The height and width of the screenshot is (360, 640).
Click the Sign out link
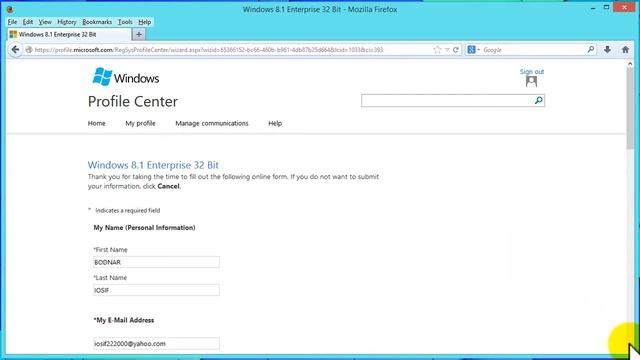531,71
